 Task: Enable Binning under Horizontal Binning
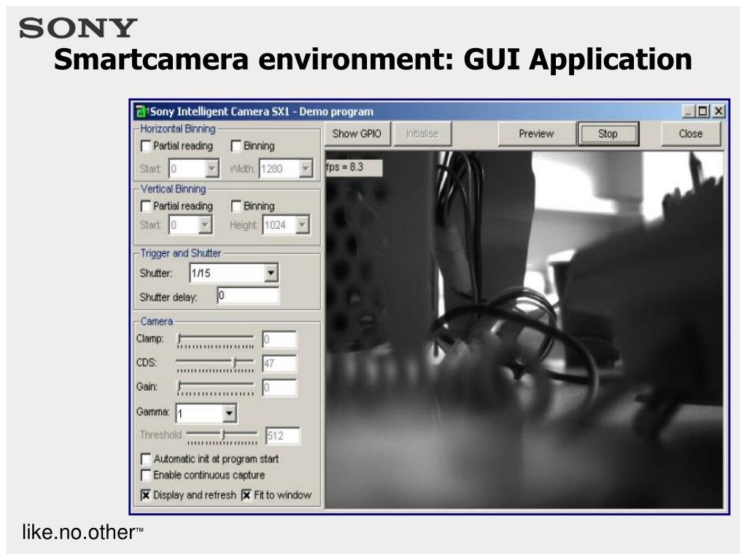236,146
